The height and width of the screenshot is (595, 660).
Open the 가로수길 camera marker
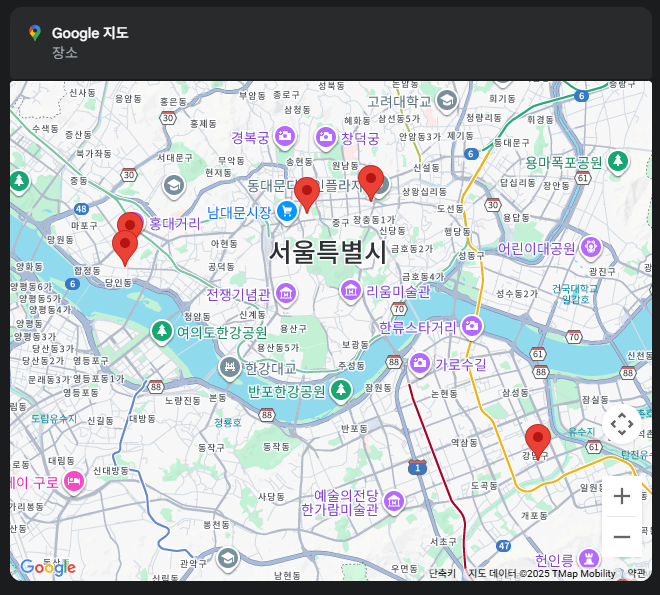pyautogui.click(x=419, y=363)
